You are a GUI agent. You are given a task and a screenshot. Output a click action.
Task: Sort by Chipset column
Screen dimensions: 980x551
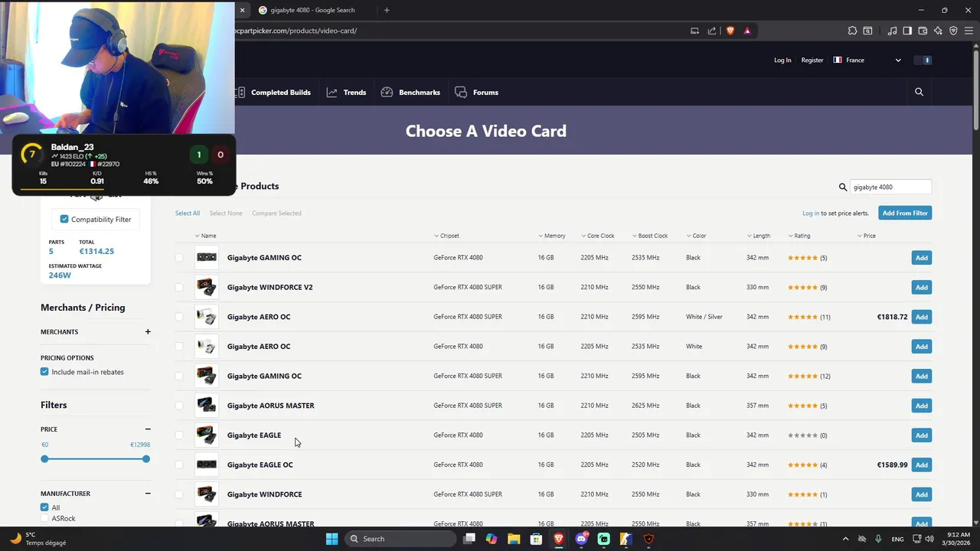click(446, 236)
